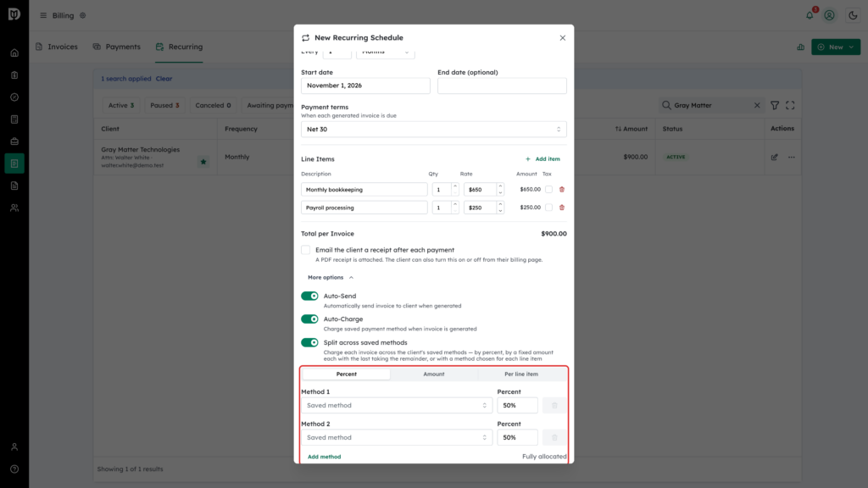The width and height of the screenshot is (868, 488).
Task: Tick the Tax checkbox for Payroll processing
Action: pos(548,208)
